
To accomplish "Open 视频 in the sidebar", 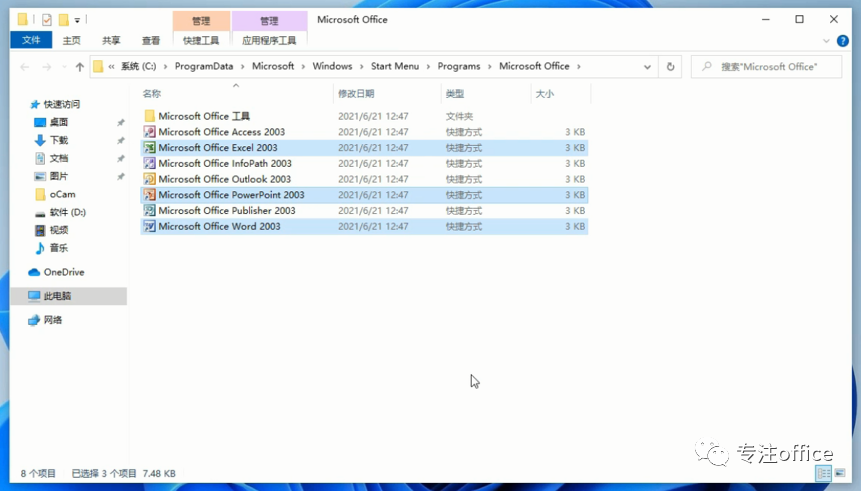I will (x=59, y=230).
